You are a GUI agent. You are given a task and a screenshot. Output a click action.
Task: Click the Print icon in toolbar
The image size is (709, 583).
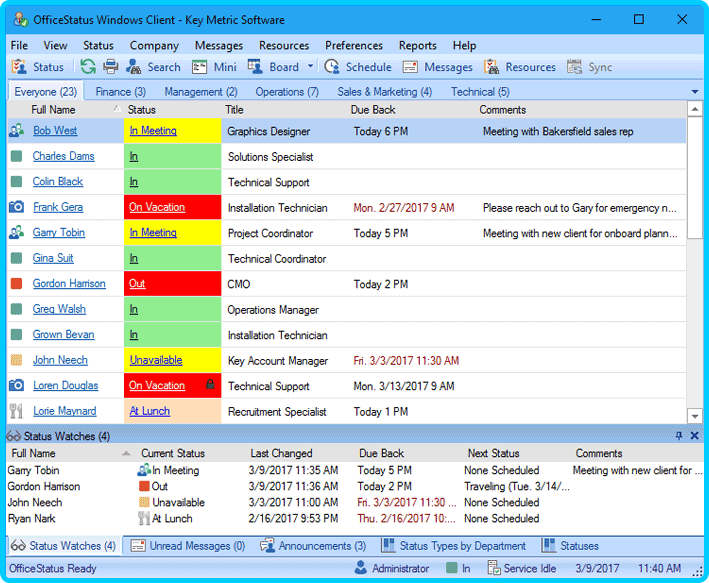(x=110, y=67)
